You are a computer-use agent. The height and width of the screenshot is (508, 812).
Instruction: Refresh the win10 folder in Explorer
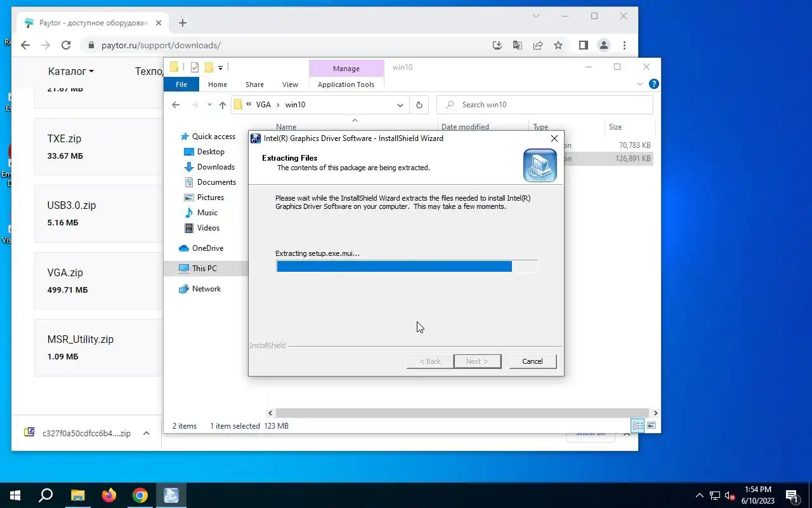(419, 105)
